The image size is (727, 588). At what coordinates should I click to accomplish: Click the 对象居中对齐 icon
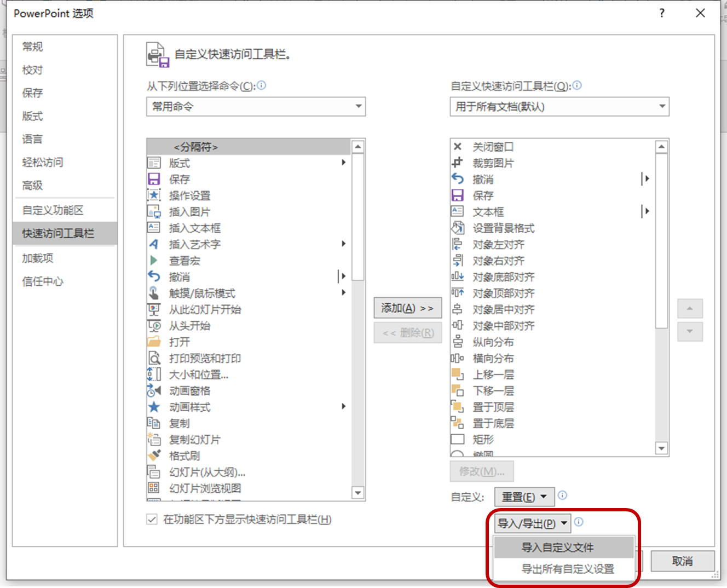[x=458, y=309]
